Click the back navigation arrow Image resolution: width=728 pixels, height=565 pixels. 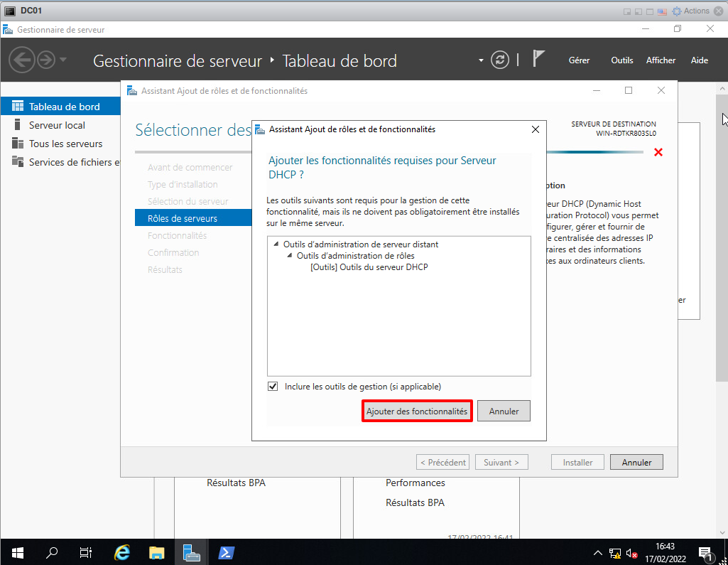pyautogui.click(x=22, y=60)
